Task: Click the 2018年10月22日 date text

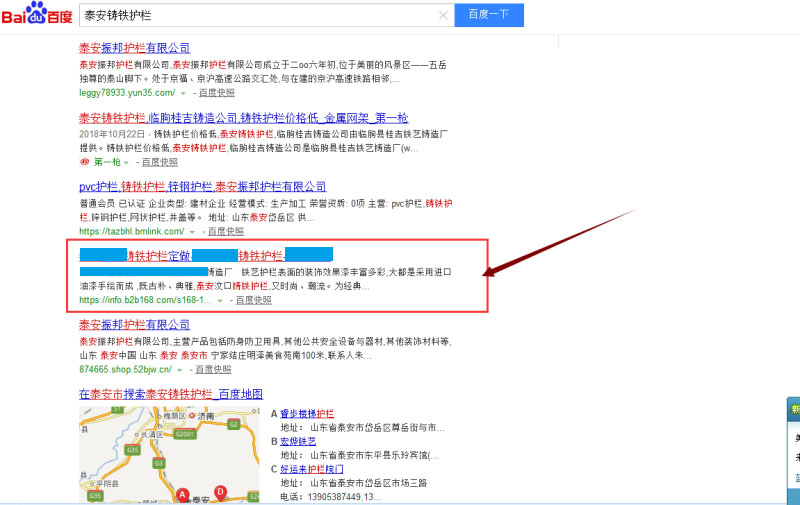Action: pos(112,134)
